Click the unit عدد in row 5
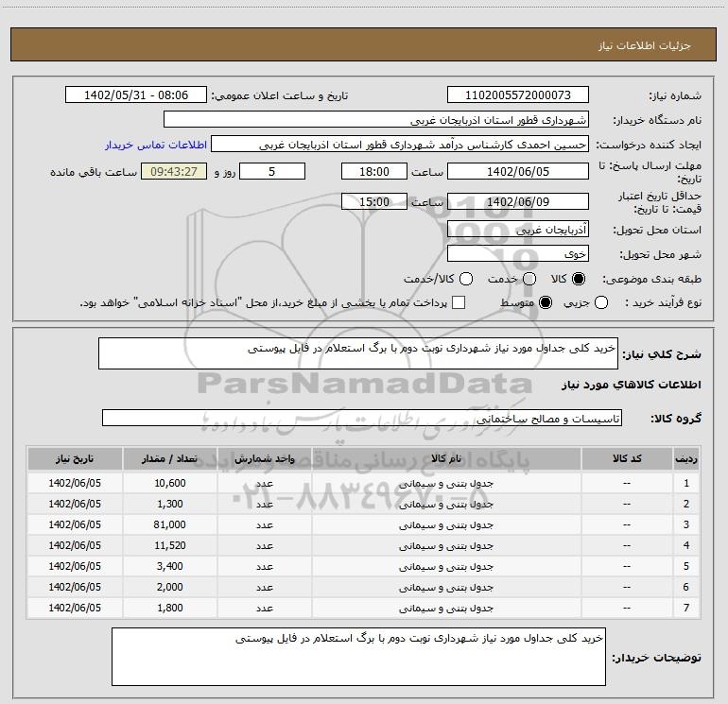Viewport: 728px width, 704px height. pos(265,566)
